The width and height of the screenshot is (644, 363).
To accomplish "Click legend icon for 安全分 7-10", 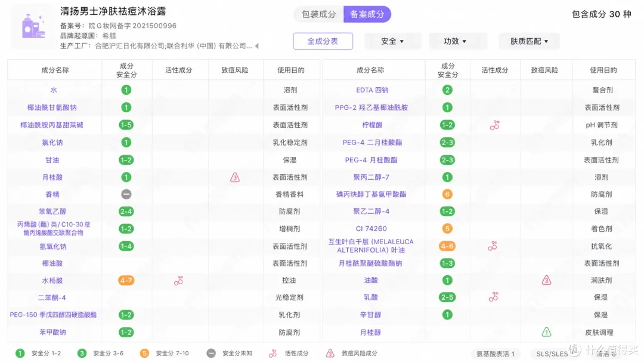I will click(x=144, y=353).
